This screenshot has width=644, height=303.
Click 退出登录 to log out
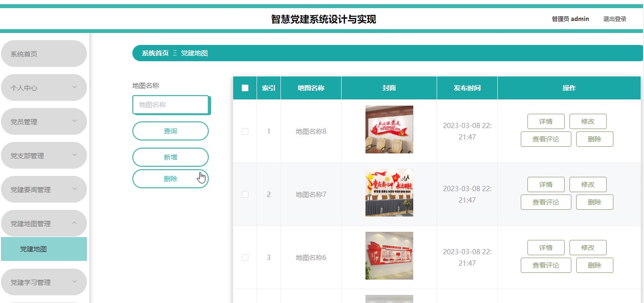click(615, 19)
